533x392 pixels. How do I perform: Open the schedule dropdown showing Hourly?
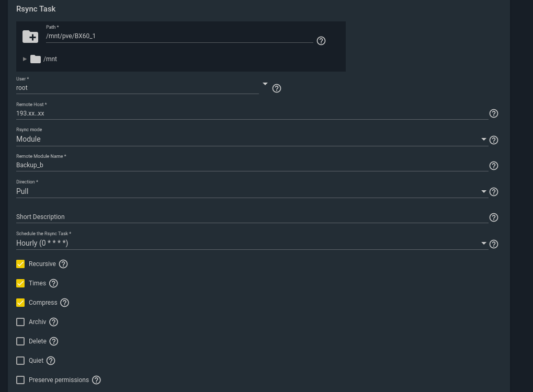pos(252,243)
